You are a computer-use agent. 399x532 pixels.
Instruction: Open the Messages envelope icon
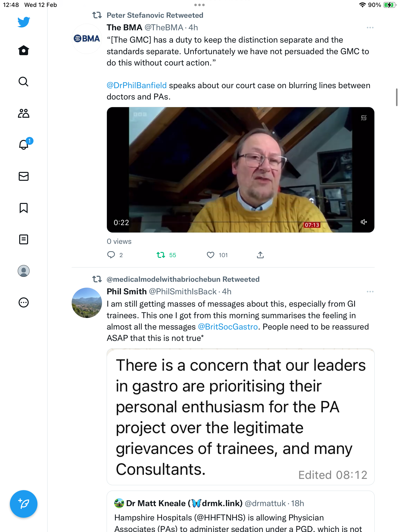(24, 176)
